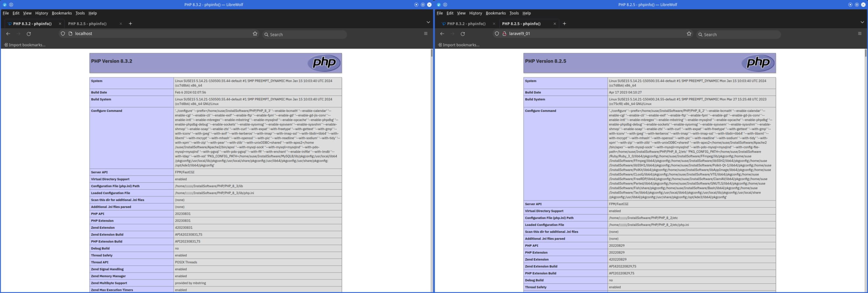Click LibreWolf app icon in left title bar
The image size is (868, 293).
click(x=4, y=5)
